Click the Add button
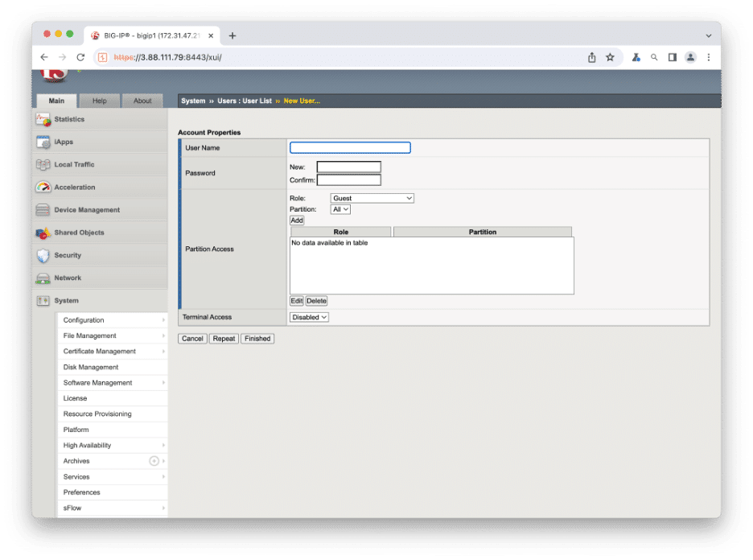The image size is (753, 560). [297, 220]
